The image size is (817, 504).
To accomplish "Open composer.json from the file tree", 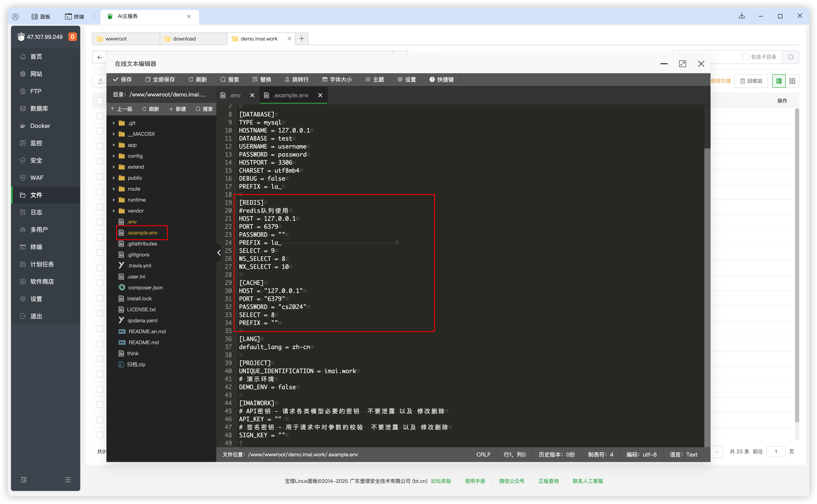I will [145, 287].
